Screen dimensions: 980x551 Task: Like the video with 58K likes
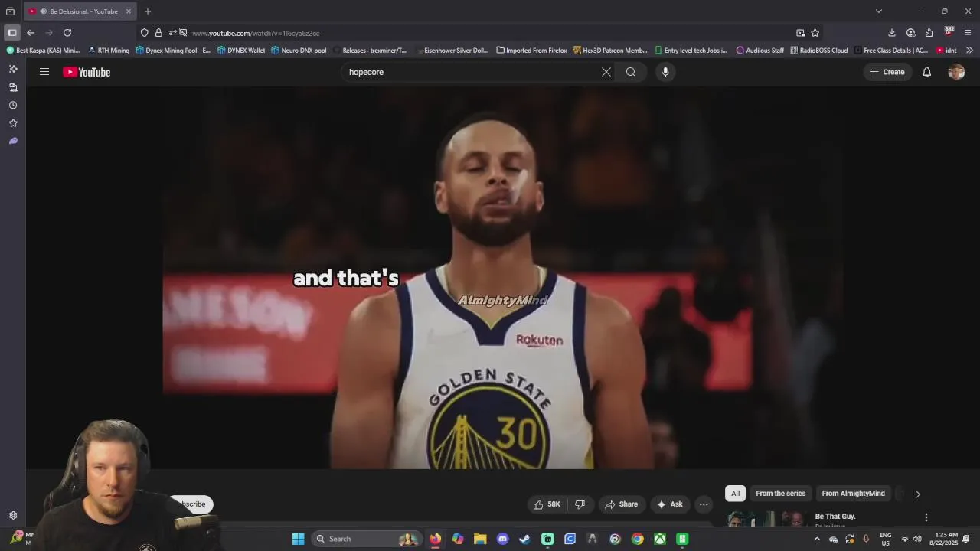[x=547, y=504]
